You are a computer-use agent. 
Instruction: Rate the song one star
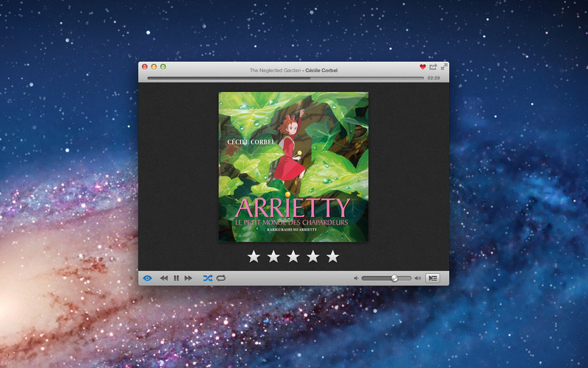pos(254,256)
